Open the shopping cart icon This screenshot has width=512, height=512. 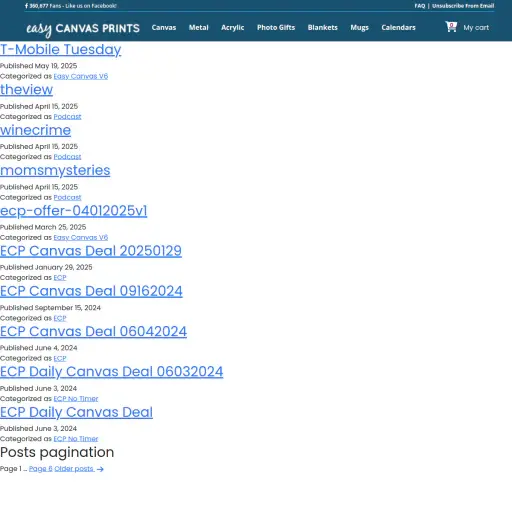(451, 27)
